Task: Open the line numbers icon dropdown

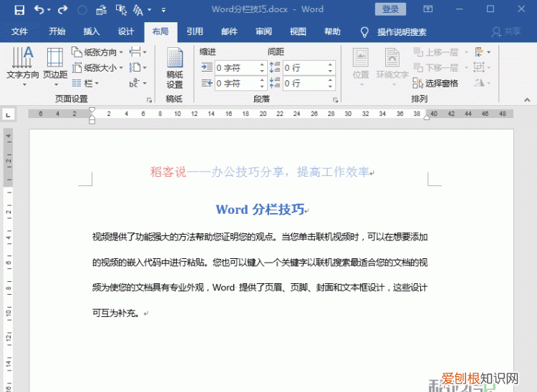Action: (138, 67)
